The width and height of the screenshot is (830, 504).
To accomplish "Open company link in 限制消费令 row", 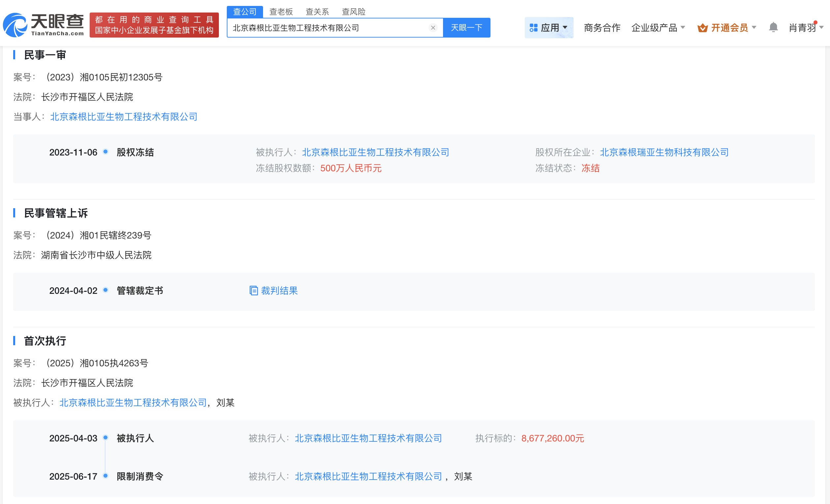I will tap(368, 476).
